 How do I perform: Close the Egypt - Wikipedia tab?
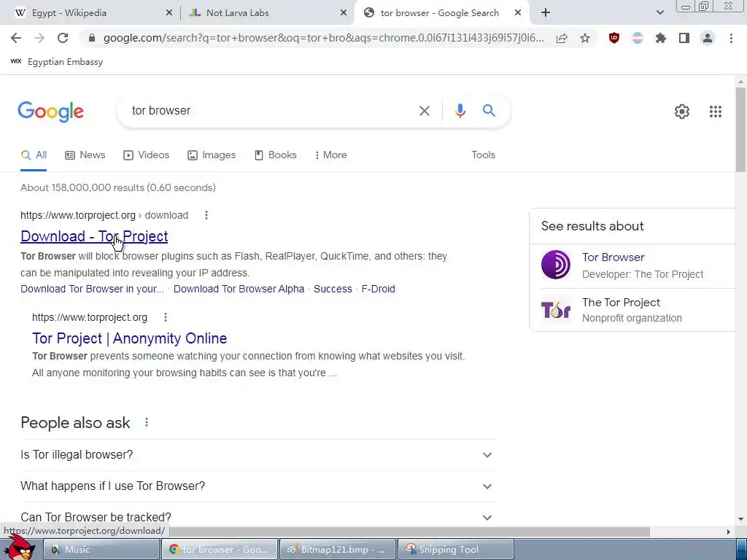click(169, 13)
